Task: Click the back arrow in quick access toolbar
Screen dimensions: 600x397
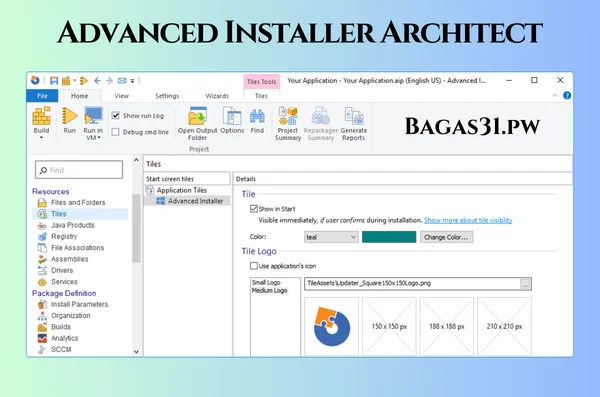Action: pos(97,80)
